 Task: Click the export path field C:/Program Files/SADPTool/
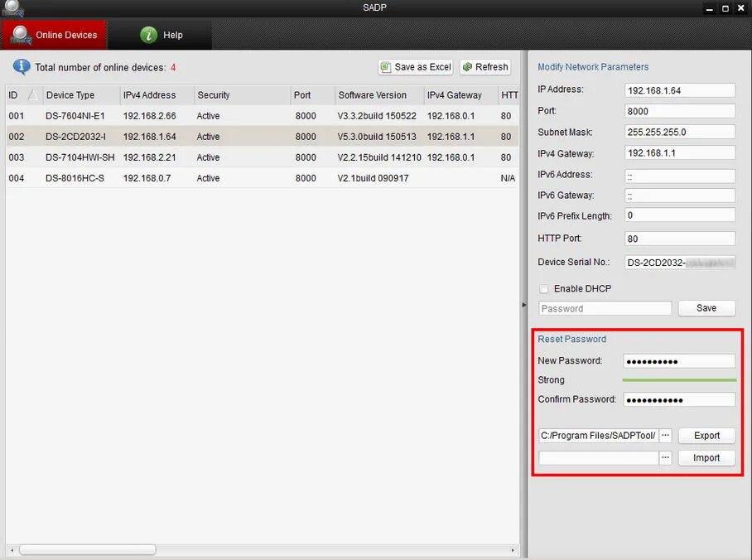[599, 435]
